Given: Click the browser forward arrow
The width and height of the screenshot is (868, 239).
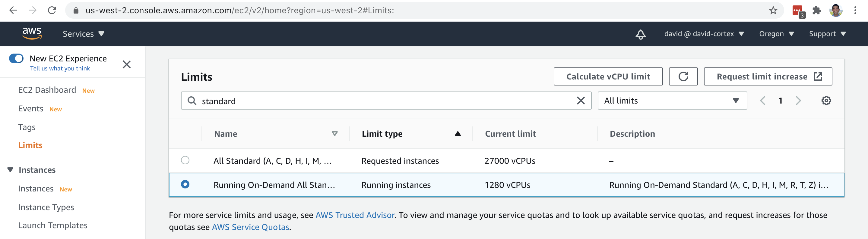Looking at the screenshot, I should click(x=33, y=11).
